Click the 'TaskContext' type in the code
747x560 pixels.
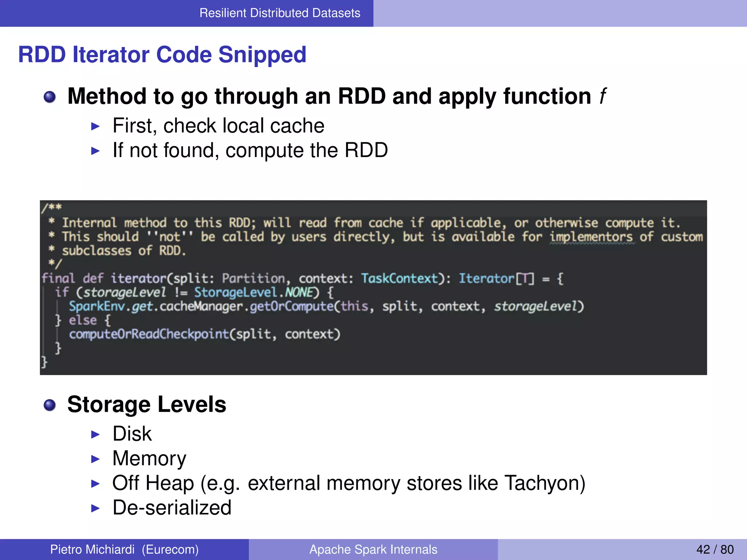point(400,279)
